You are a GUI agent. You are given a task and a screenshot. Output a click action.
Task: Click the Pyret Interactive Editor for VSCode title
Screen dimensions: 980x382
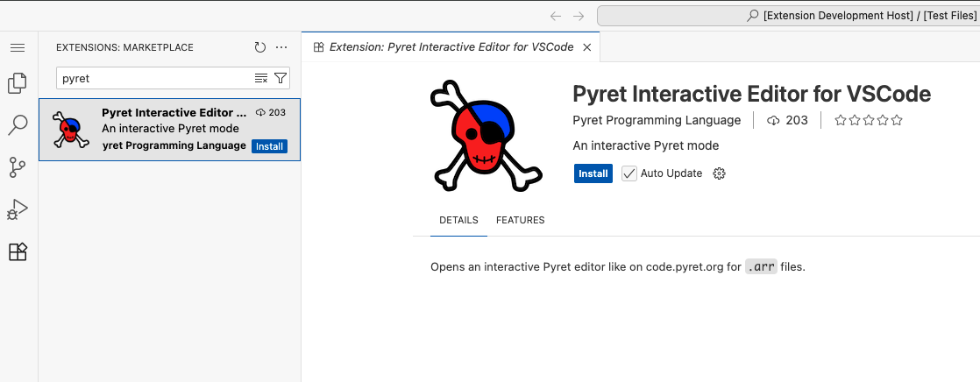[752, 94]
